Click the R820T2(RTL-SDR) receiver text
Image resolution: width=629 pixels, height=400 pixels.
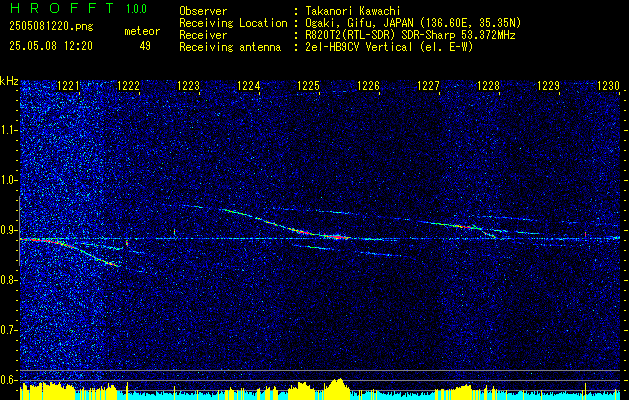(x=410, y=35)
